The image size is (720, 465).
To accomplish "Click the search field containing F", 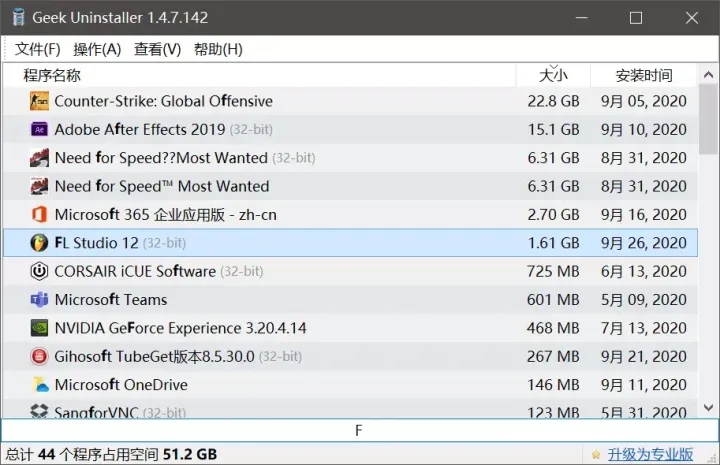I will (x=360, y=431).
